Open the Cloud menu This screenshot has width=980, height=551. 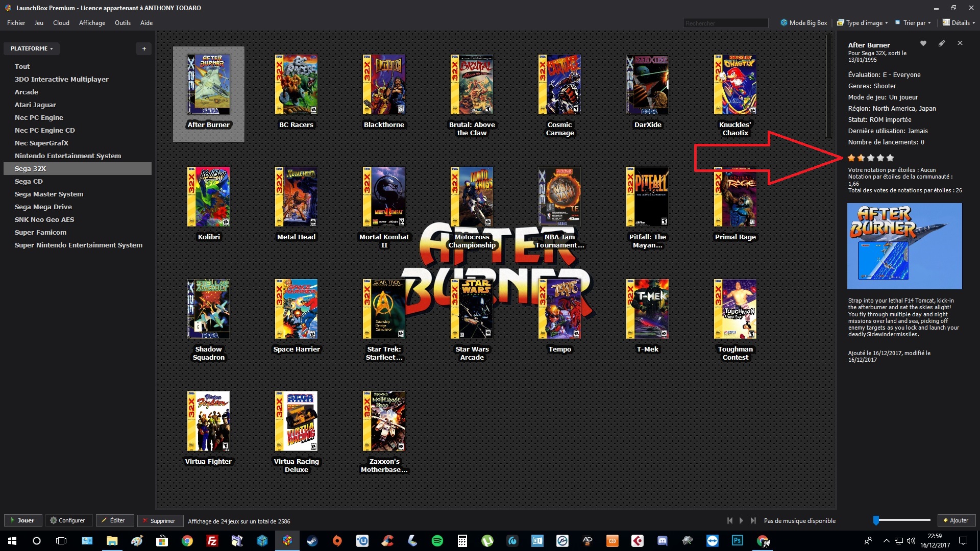[x=61, y=23]
